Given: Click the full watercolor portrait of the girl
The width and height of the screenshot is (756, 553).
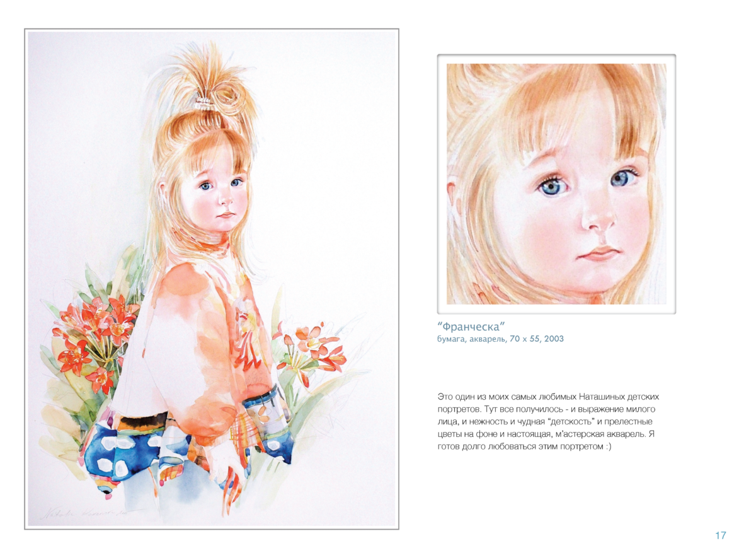Looking at the screenshot, I should pos(212,279).
